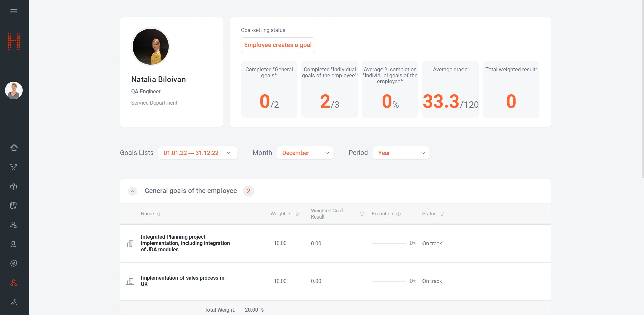Image resolution: width=644 pixels, height=315 pixels.
Task: Open the hamburger menu
Action: [x=14, y=11]
